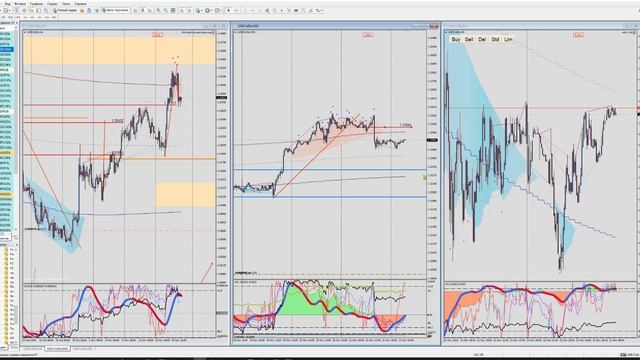
Task: Click the red label on middle chart top
Action: pos(368,35)
